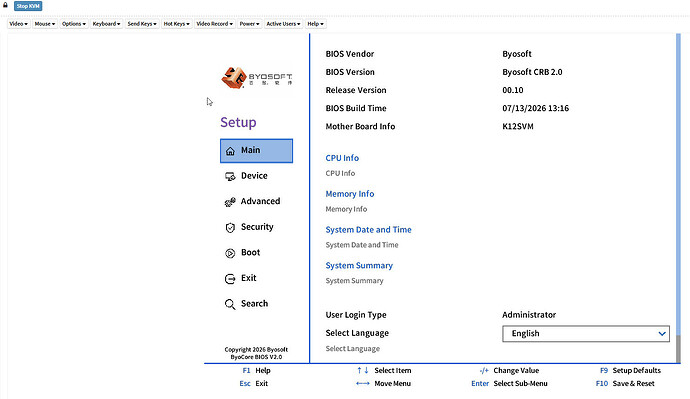Open the Power dropdown menu
Screen dimensions: 690x399
(x=250, y=24)
